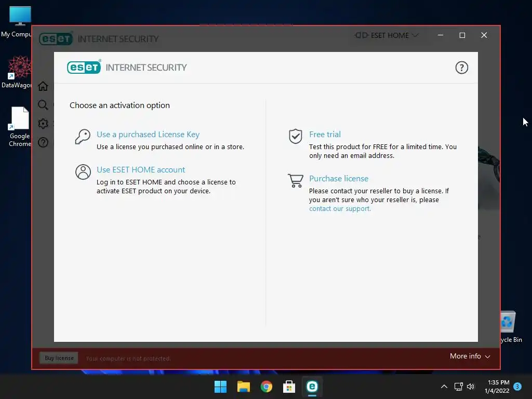Close the ESET Internet Security window

484,35
